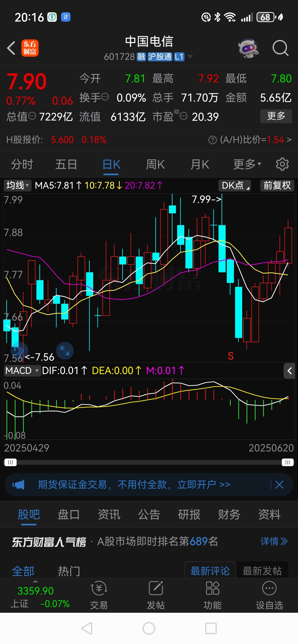This screenshot has height=644, width=298.
Task: Tap Android recent apps button
Action: pyautogui.click(x=211, y=628)
